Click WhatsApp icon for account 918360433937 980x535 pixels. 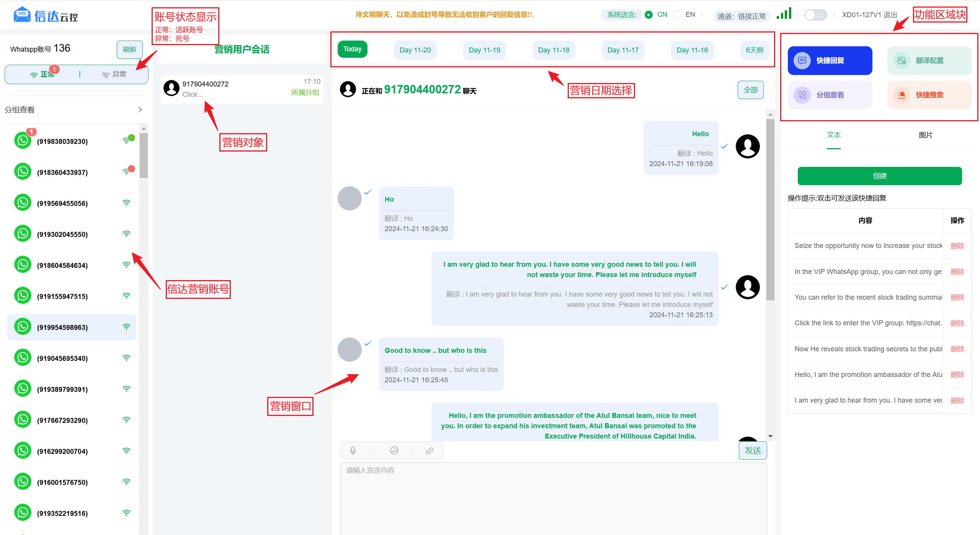[x=23, y=171]
